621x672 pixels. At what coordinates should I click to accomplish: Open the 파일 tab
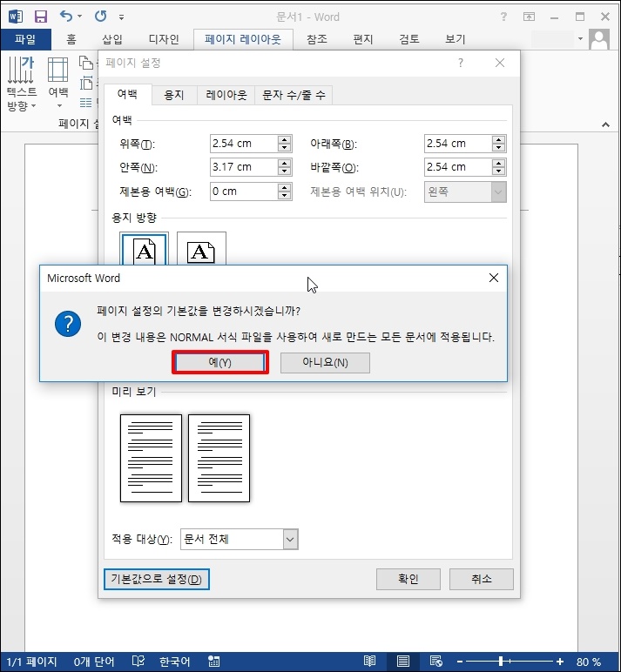(26, 39)
